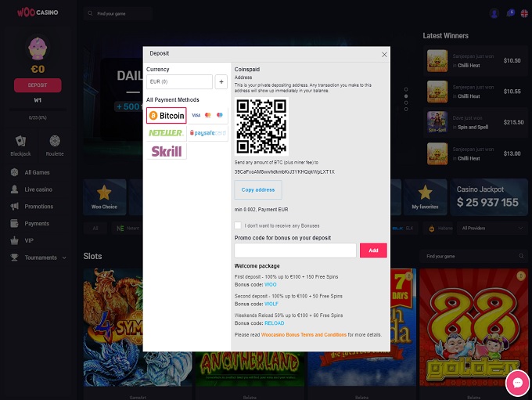
Task: Open the EUR currency dropdown
Action: click(x=179, y=81)
